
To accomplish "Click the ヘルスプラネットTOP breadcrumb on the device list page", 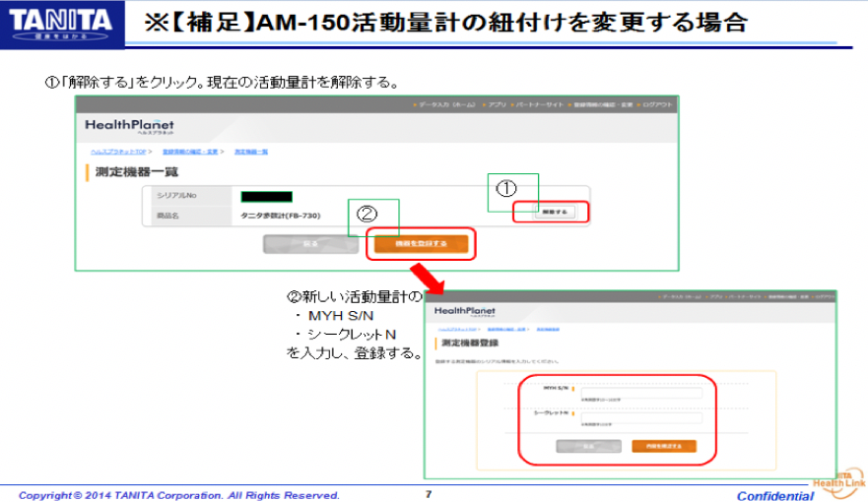I will click(x=116, y=152).
